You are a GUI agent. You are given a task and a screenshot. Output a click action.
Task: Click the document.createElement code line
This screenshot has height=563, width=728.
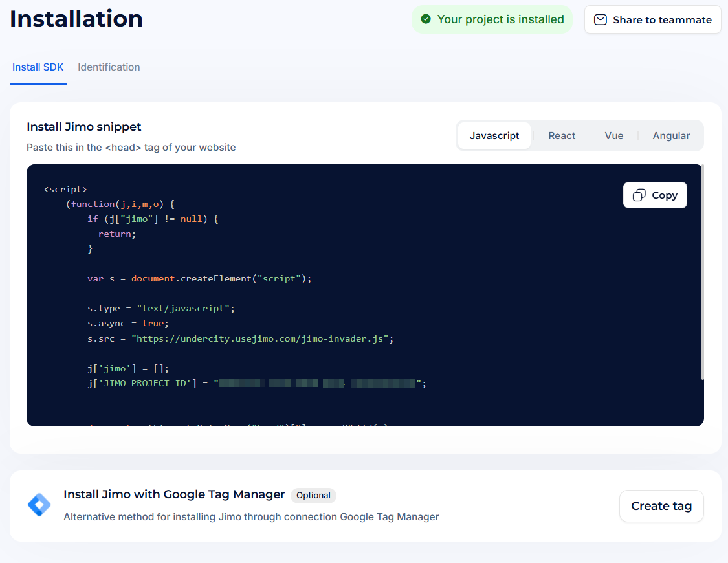point(199,279)
